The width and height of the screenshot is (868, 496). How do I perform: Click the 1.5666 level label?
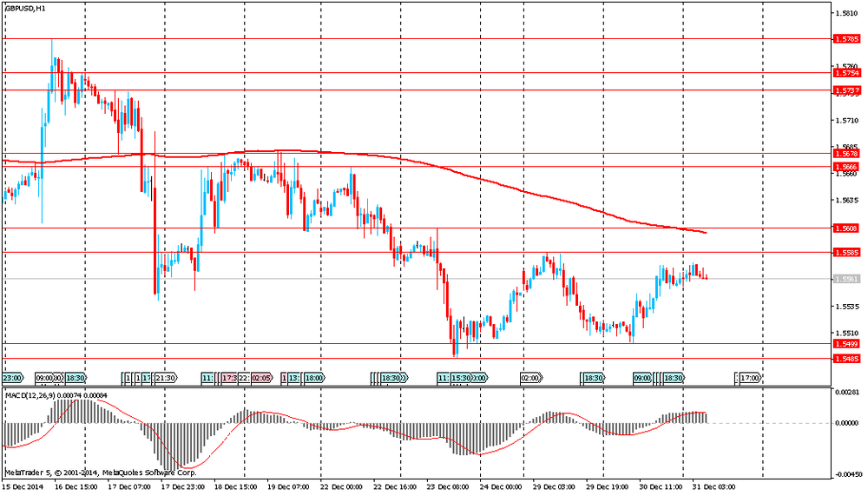pos(846,166)
